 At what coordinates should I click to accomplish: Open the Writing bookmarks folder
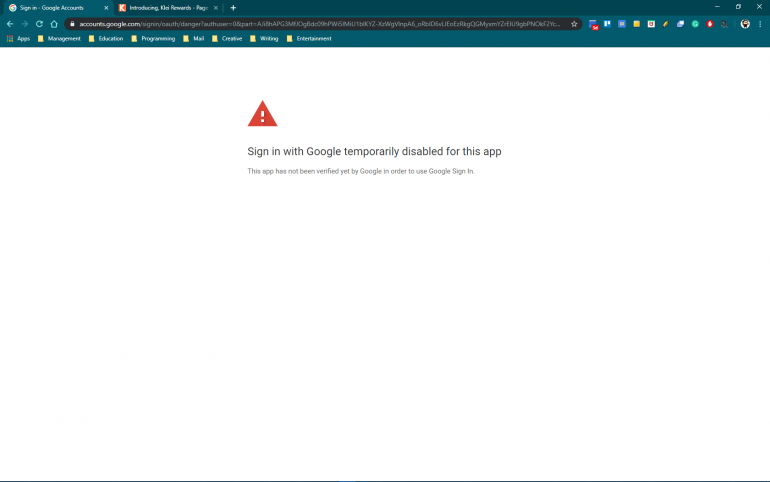(x=264, y=38)
